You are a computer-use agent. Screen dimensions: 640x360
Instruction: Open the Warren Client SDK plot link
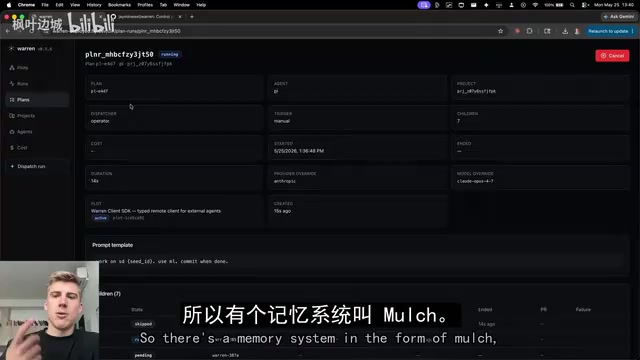pos(156,211)
